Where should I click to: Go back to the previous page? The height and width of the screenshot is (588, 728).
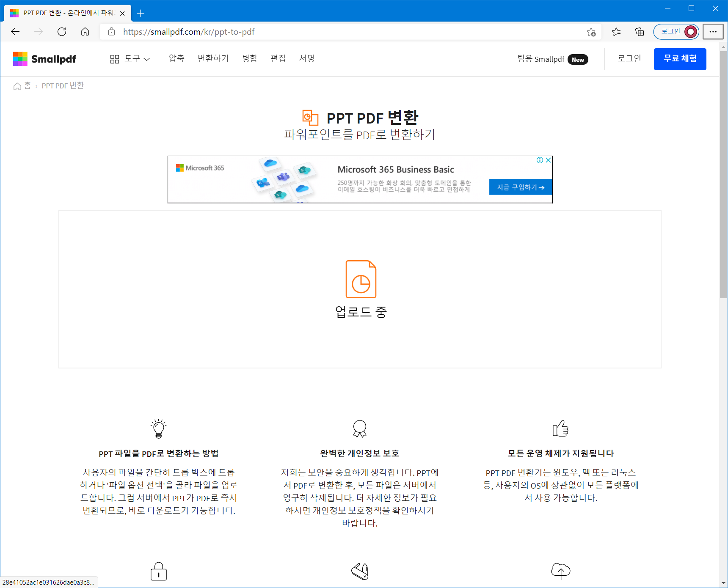(x=15, y=32)
